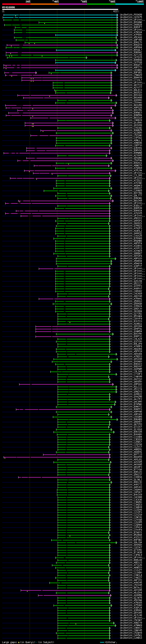Screen dimensions: 146x644
Task: Click the UniRef100_O66921 label
Action: point(131,223)
